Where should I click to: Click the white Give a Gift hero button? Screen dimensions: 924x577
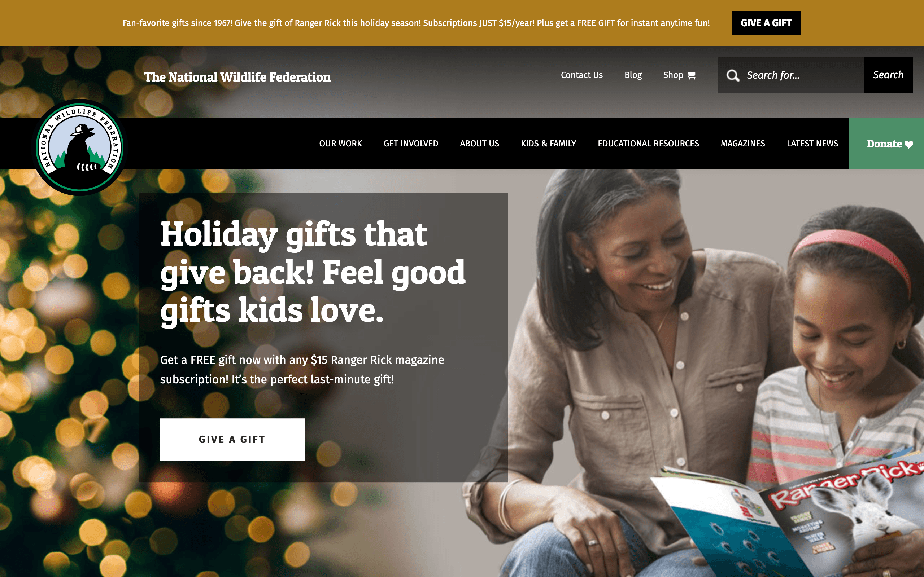[x=232, y=439]
